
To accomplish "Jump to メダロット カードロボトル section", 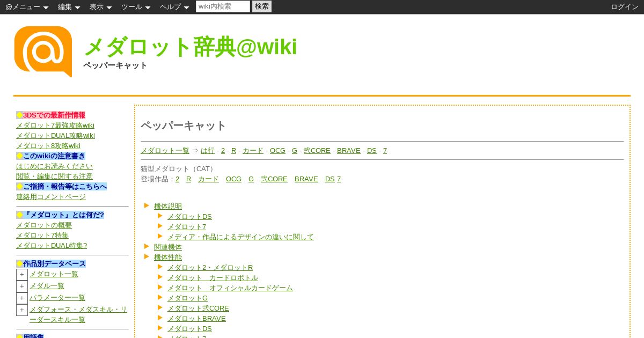I will click(213, 278).
